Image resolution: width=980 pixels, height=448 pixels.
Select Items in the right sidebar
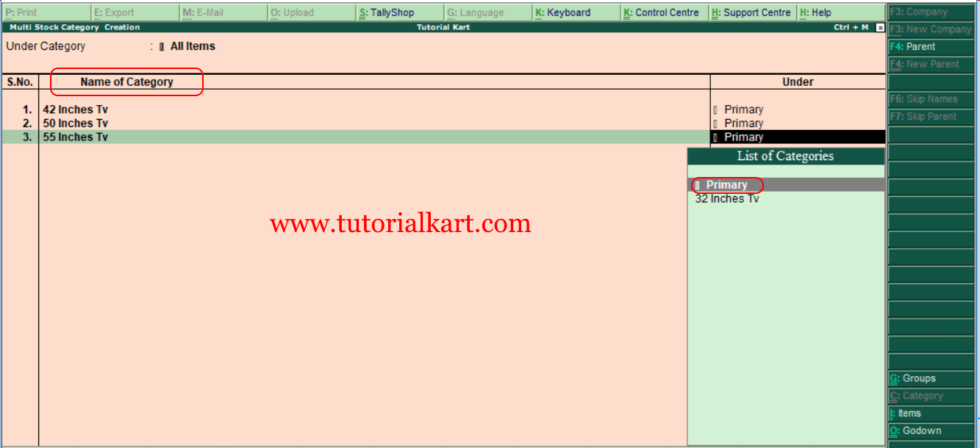coord(931,413)
